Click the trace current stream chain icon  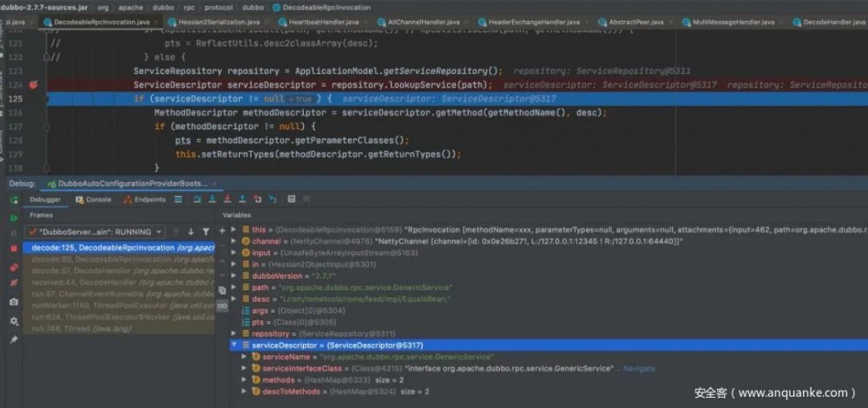pos(306,200)
